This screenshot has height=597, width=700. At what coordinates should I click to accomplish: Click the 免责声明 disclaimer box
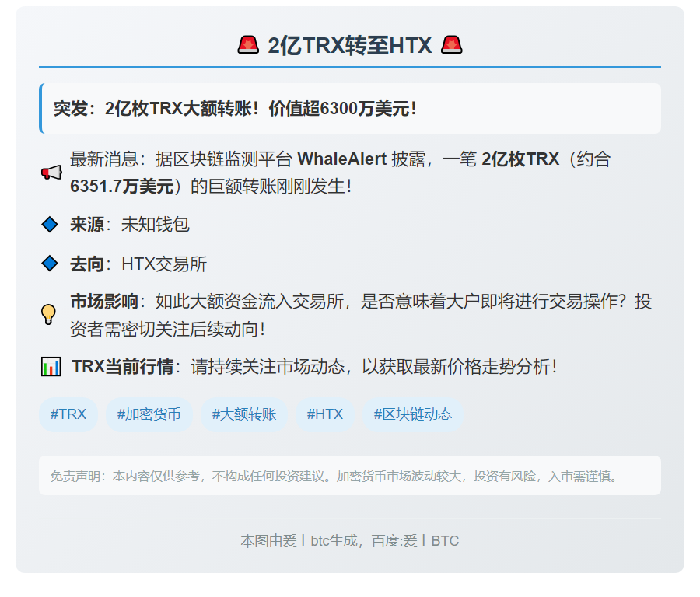coord(350,476)
